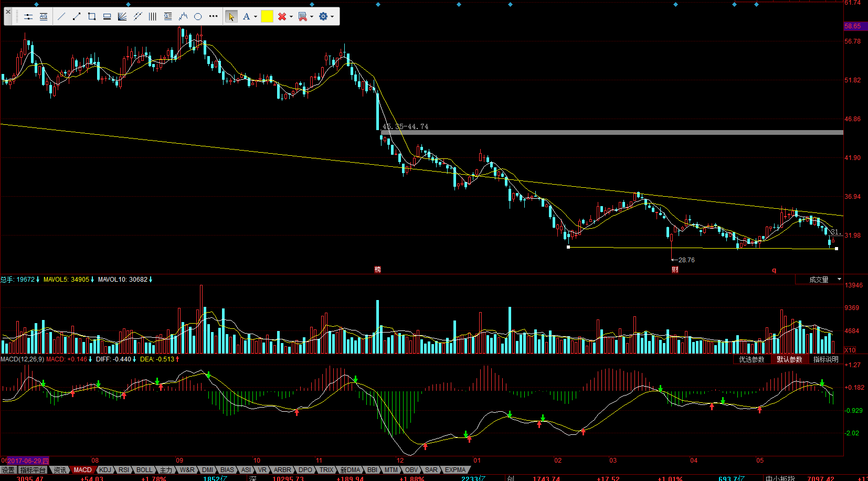Select the OBV indicator tab
The image size is (868, 481).
(x=411, y=470)
